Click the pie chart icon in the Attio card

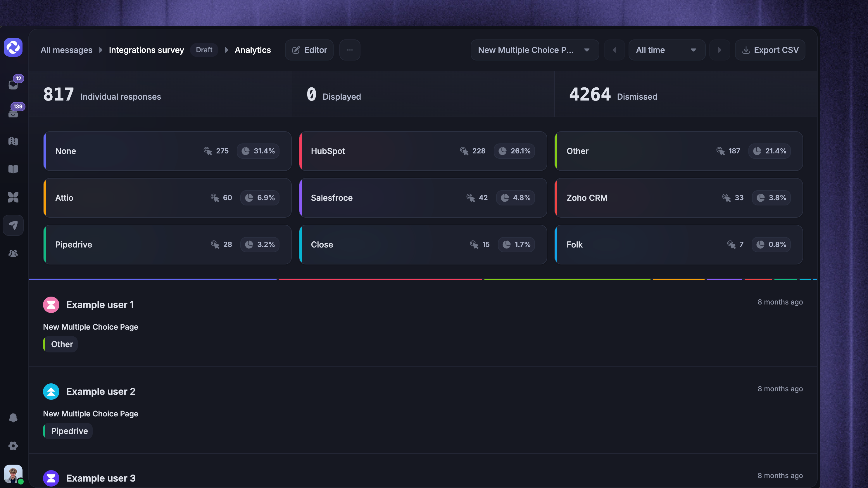[249, 198]
